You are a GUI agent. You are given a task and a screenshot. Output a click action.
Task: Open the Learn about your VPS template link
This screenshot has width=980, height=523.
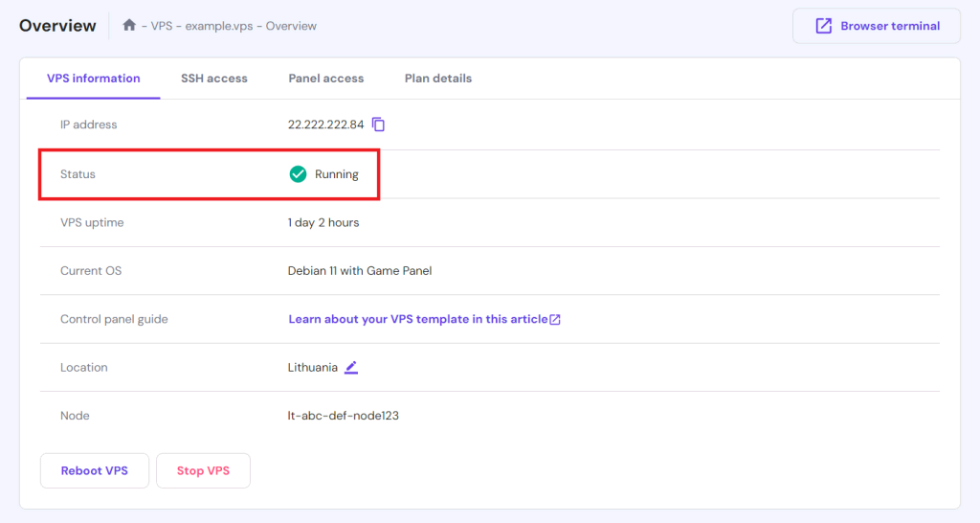click(x=418, y=319)
